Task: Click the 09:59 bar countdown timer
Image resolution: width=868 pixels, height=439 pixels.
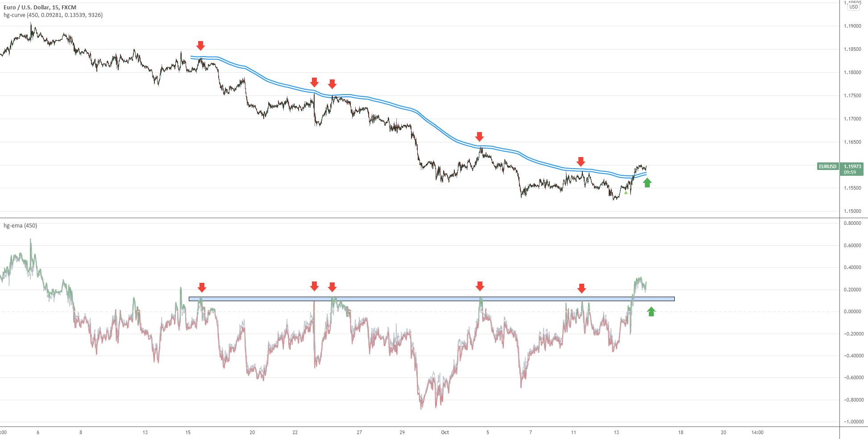Action: [850, 172]
